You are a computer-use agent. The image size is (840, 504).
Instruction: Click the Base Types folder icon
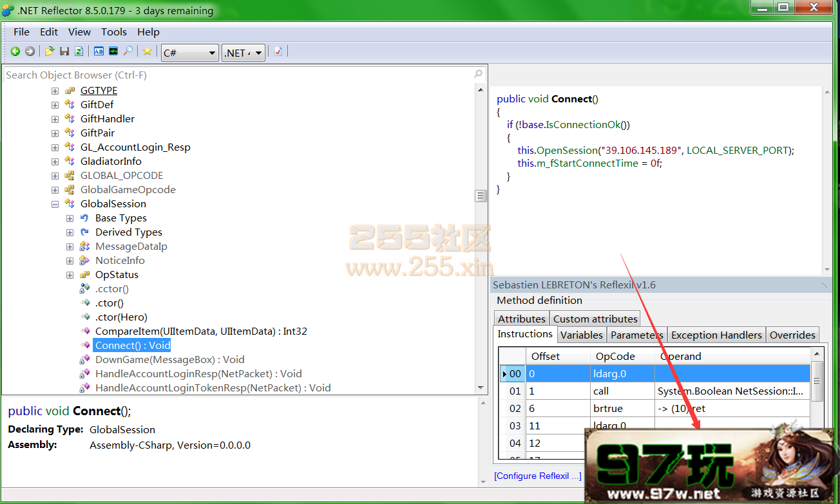click(x=84, y=218)
